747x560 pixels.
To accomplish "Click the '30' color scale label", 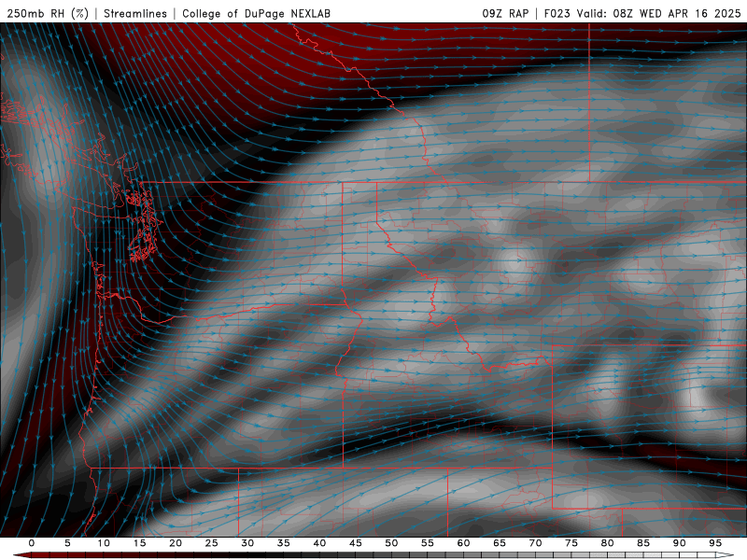I will 247,543.
